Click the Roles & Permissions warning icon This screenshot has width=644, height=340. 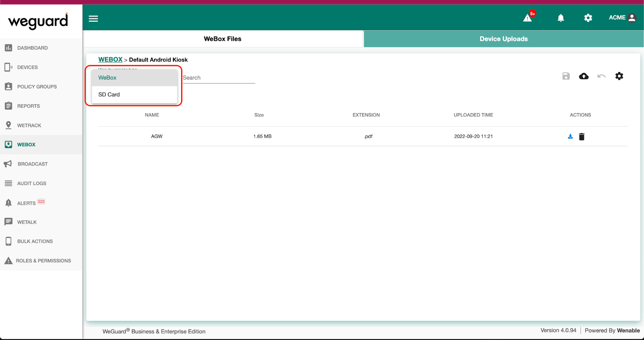point(8,261)
